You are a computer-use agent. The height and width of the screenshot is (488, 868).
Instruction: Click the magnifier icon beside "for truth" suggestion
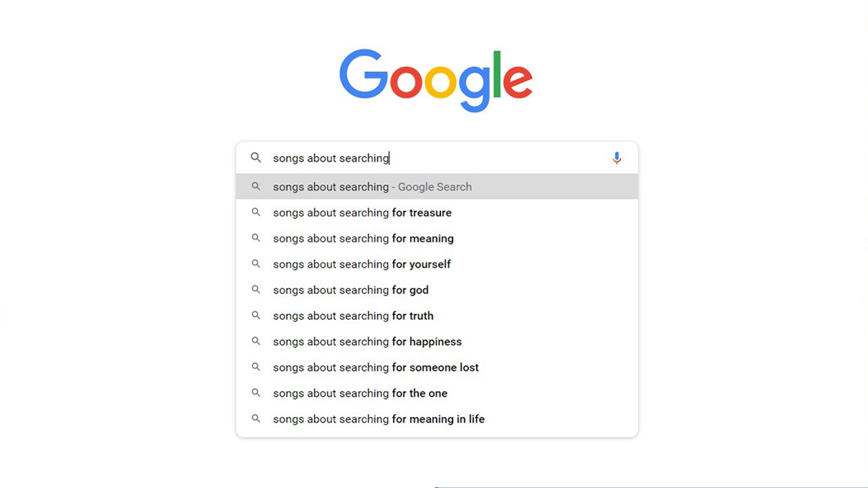point(255,315)
